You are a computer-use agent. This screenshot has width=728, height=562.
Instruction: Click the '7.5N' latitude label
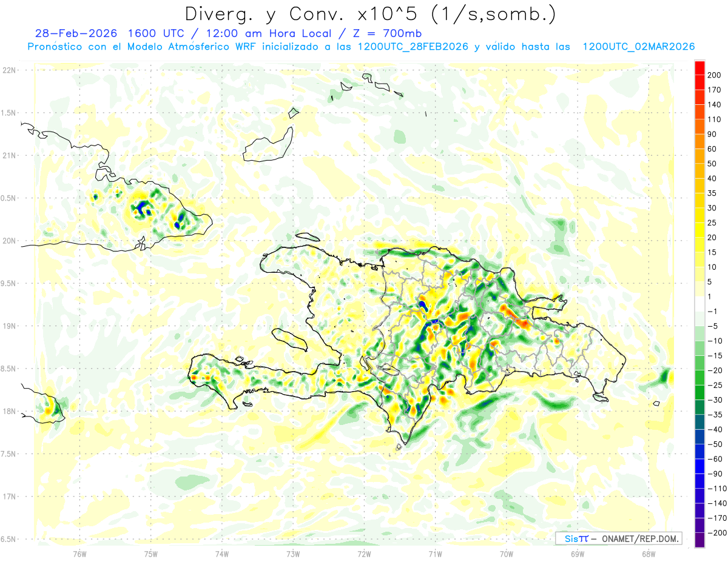(x=9, y=454)
